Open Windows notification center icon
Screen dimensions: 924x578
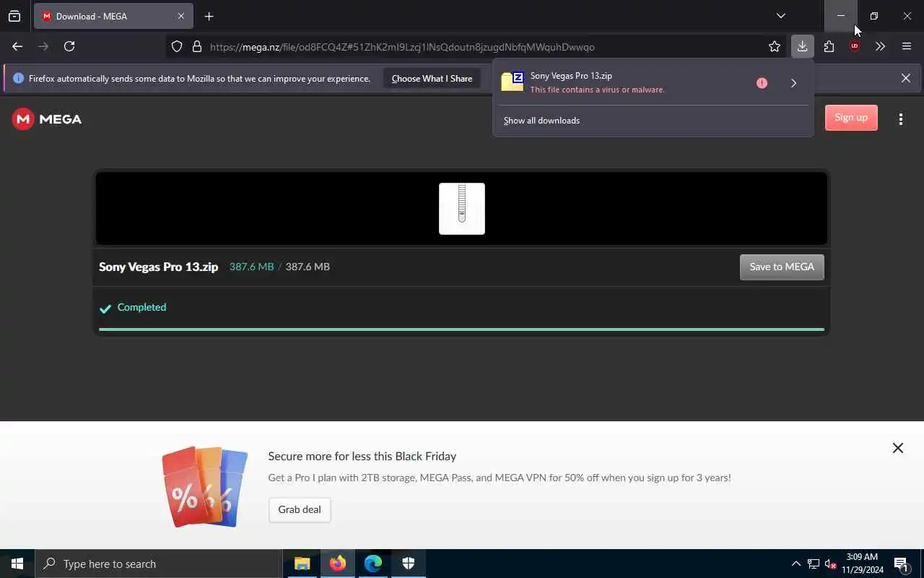902,564
